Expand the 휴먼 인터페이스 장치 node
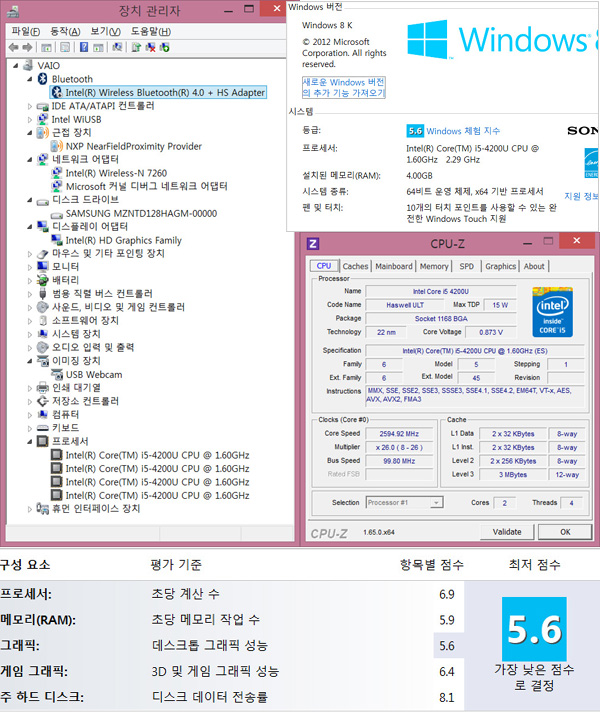 [x=30, y=508]
